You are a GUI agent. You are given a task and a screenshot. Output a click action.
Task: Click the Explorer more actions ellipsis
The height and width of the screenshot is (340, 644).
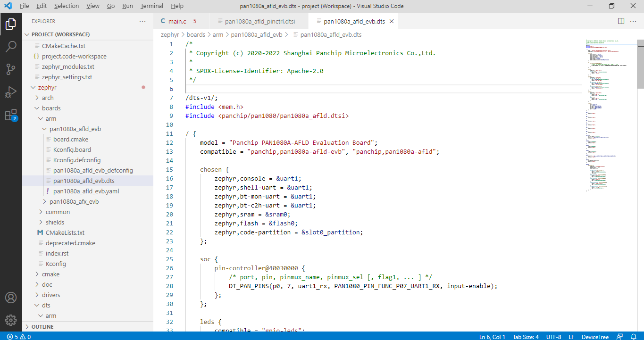[142, 21]
